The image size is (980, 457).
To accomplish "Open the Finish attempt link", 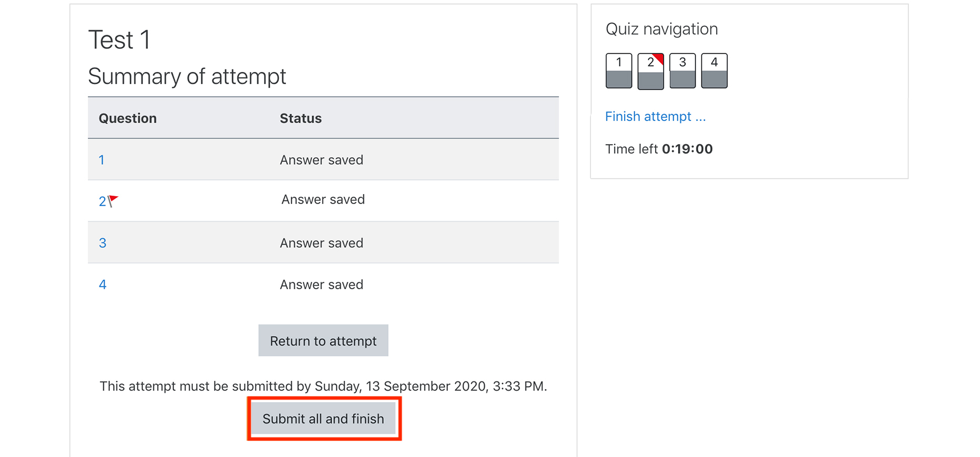I will click(656, 116).
